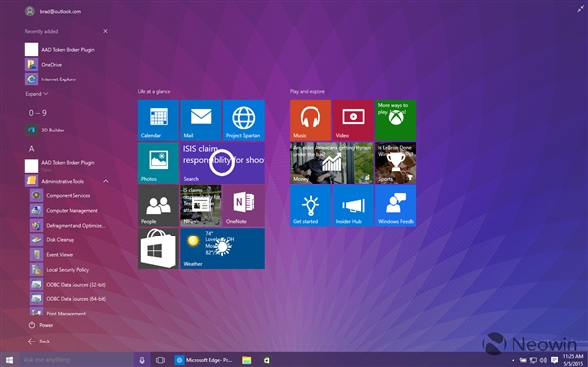This screenshot has height=367, width=588.
Task: Click the Power button
Action: (x=41, y=325)
